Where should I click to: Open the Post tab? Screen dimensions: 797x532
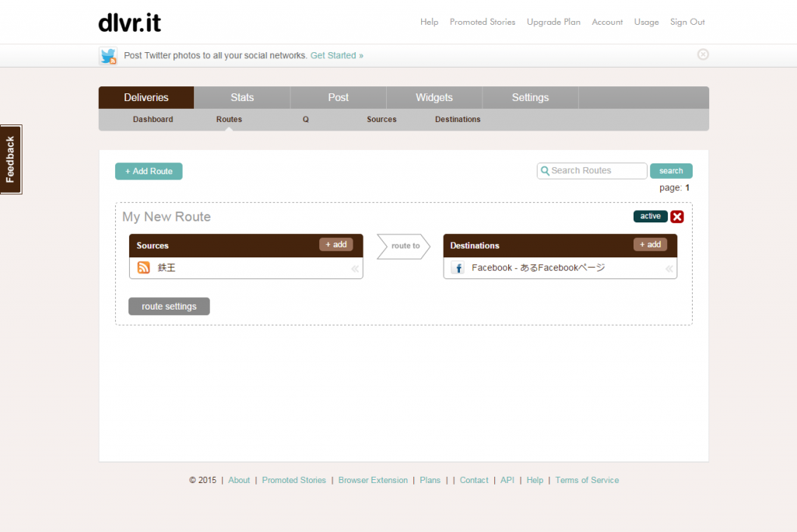pos(338,97)
